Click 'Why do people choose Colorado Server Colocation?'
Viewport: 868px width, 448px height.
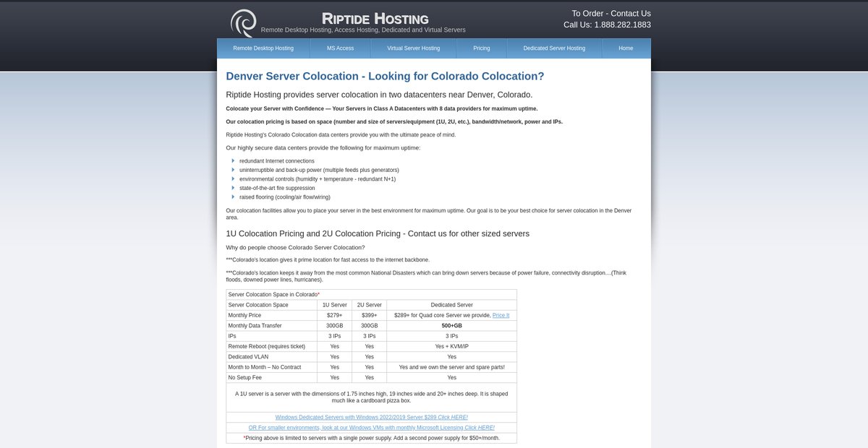click(x=295, y=248)
